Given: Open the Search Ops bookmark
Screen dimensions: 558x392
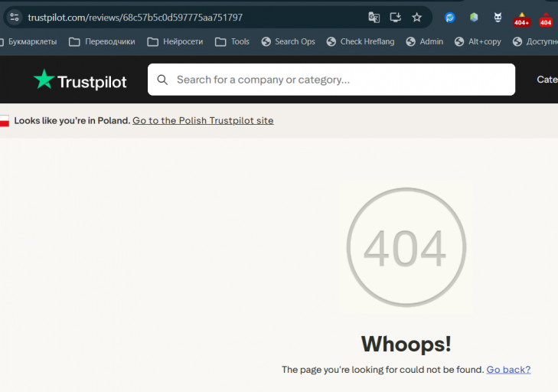Looking at the screenshot, I should pyautogui.click(x=289, y=41).
